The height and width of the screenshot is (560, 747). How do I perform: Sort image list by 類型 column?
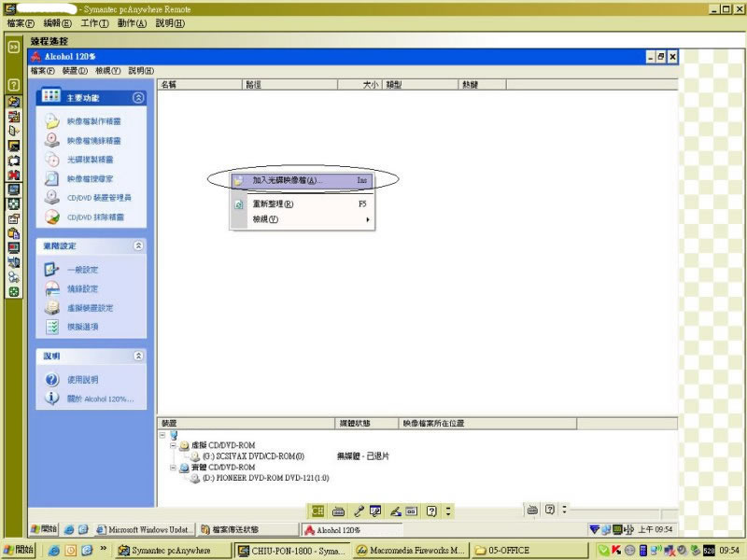point(419,85)
